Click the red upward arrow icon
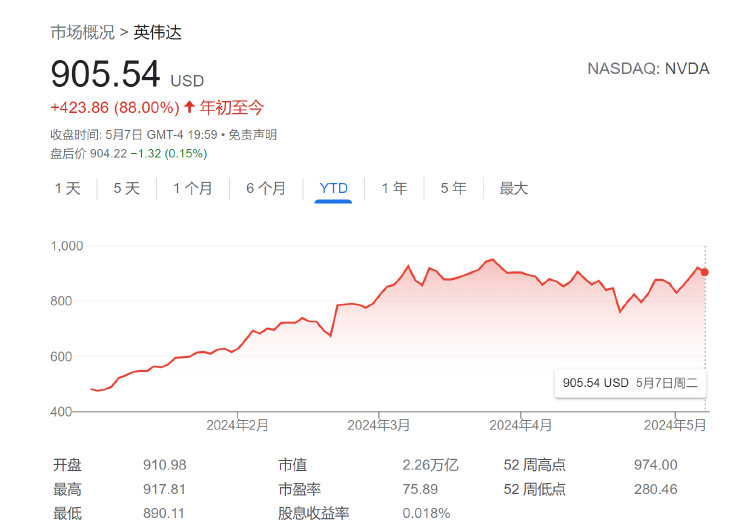 (x=189, y=107)
